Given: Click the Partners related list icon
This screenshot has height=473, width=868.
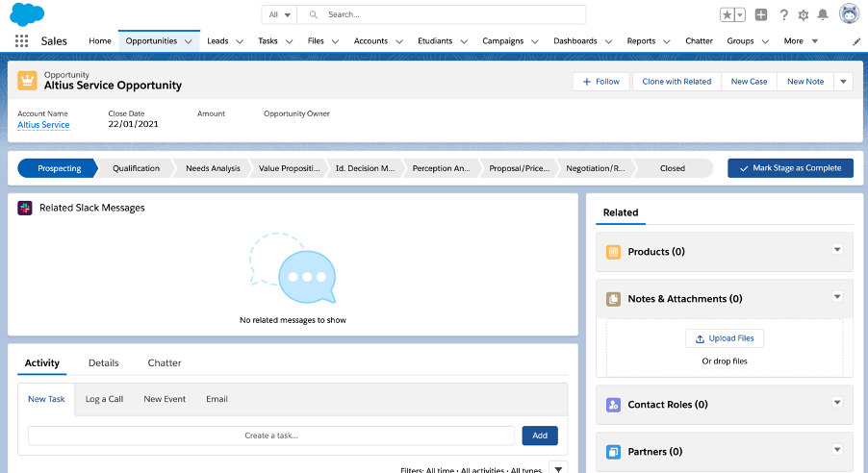Looking at the screenshot, I should click(613, 452).
